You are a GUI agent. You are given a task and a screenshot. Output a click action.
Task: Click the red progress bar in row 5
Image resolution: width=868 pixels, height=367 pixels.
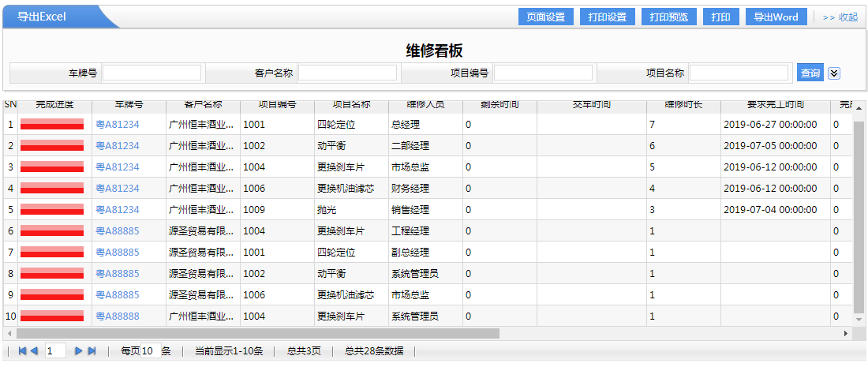(52, 210)
